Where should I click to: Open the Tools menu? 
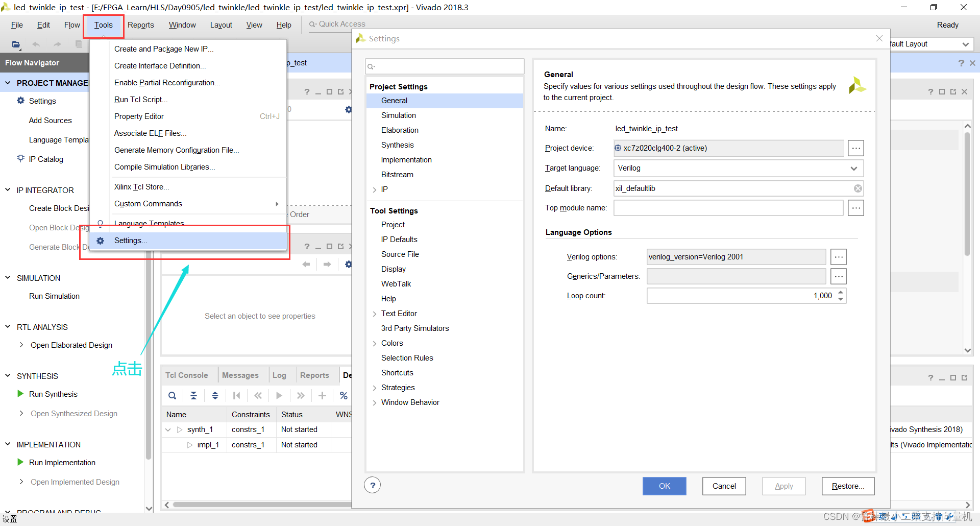[103, 25]
